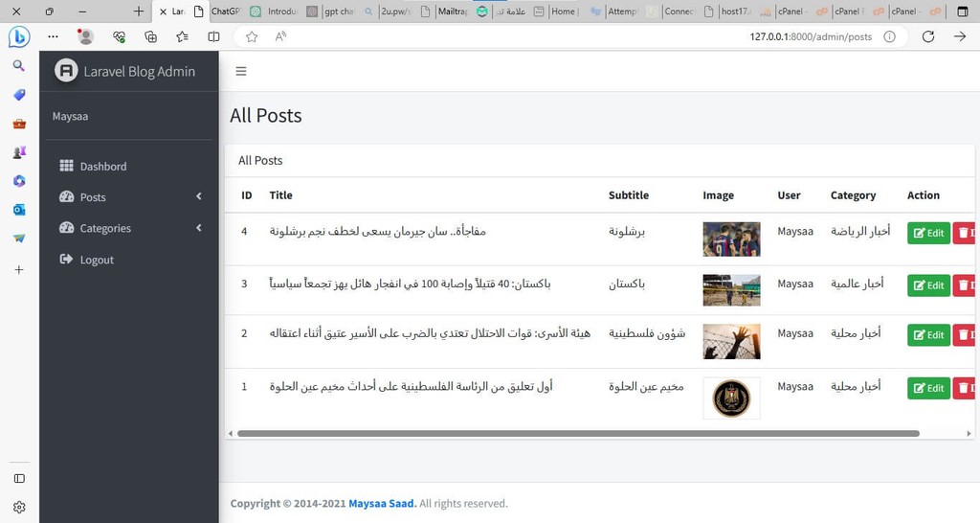980x523 pixels.
Task: Open the browser three-dots menu
Action: click(x=54, y=37)
